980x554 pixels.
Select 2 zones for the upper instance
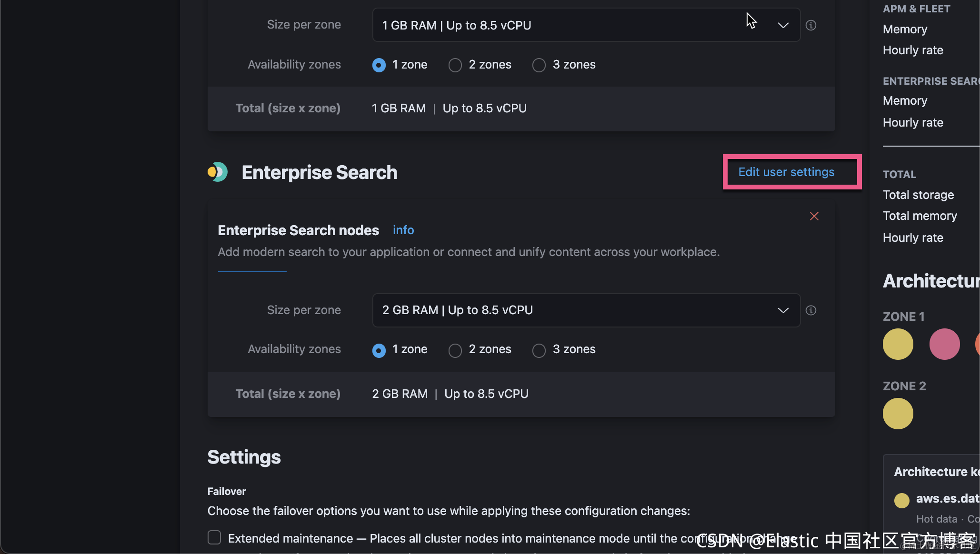(x=455, y=65)
